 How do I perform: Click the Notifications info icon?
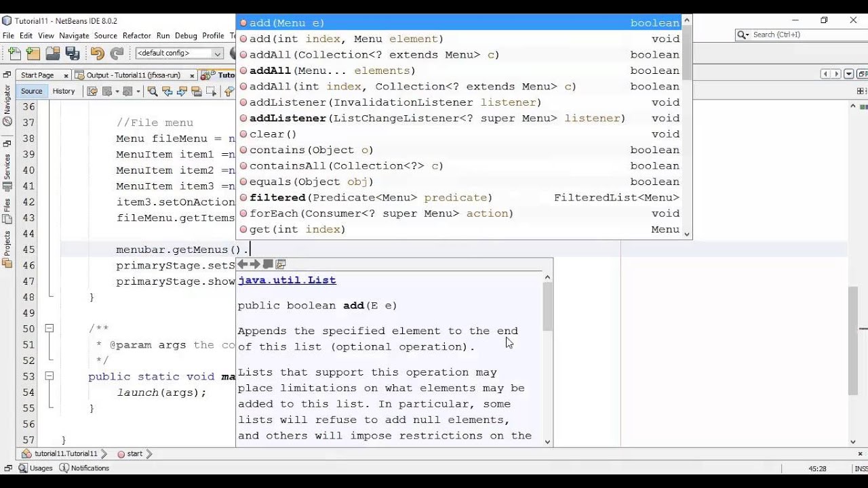(x=64, y=468)
